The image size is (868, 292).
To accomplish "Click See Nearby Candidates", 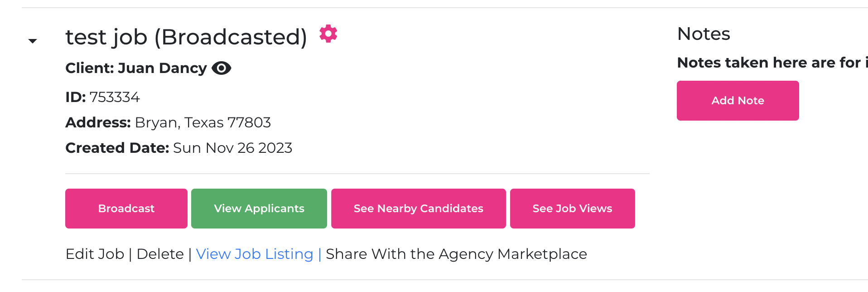I will coord(418,209).
